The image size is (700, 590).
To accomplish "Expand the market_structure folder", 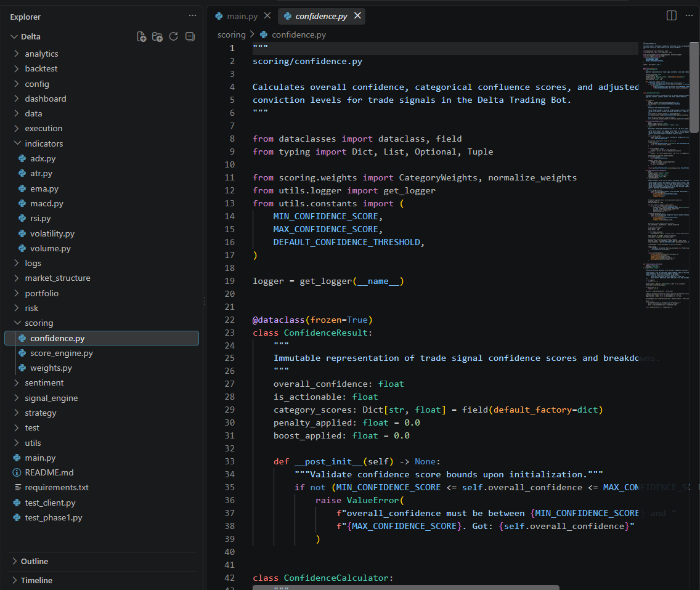I will (x=57, y=278).
